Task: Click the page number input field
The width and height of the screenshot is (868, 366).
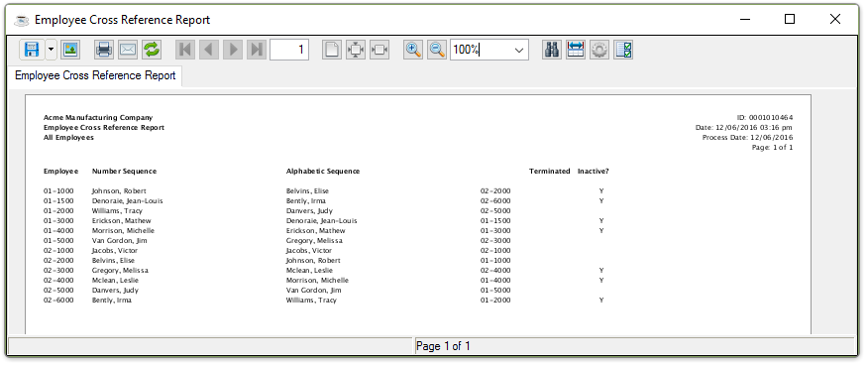Action: tap(289, 50)
